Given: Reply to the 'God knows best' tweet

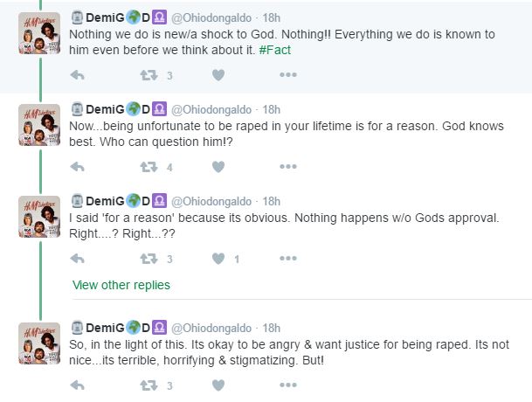Looking at the screenshot, I should [x=77, y=167].
